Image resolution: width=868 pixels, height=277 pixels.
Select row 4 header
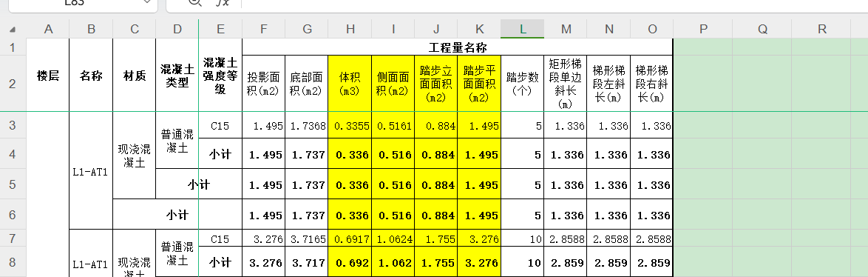13,154
